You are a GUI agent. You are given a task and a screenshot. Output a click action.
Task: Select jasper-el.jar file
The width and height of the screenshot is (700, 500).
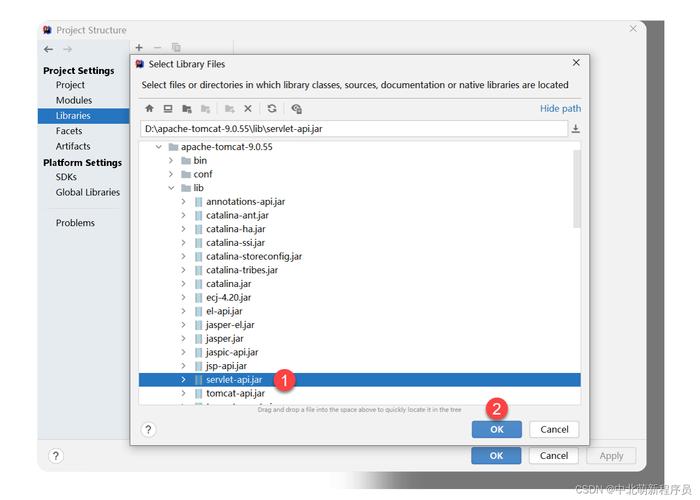[x=230, y=325]
